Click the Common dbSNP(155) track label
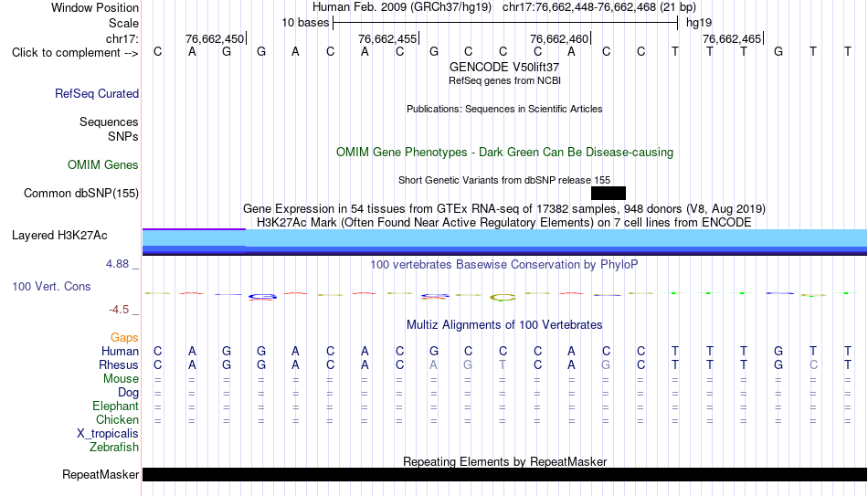The width and height of the screenshot is (868, 496). [81, 194]
